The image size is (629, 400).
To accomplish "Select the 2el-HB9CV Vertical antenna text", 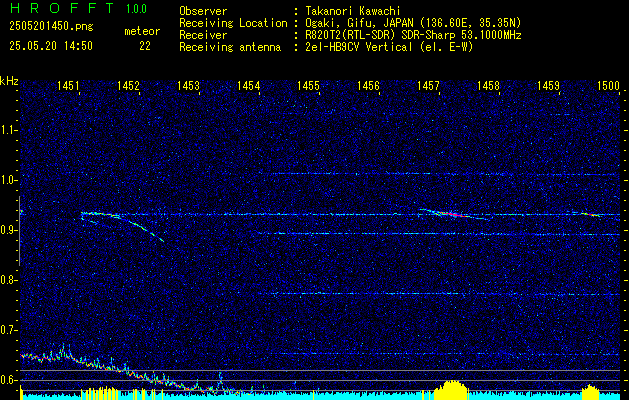I will [389, 47].
